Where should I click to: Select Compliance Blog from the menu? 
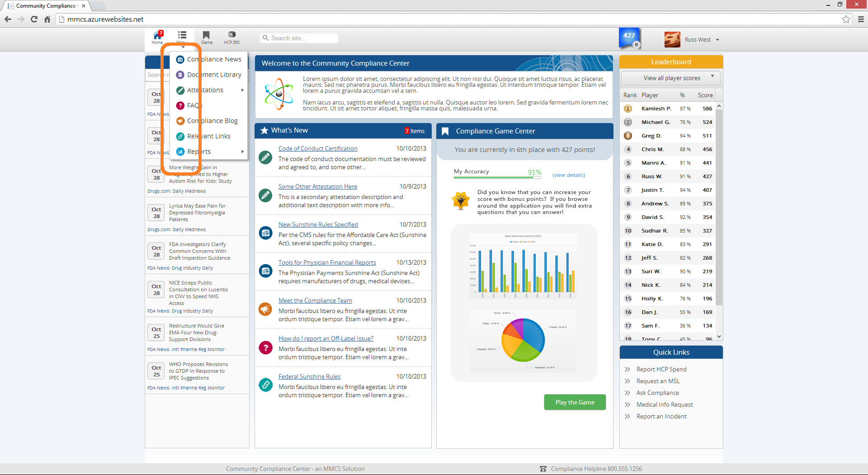(x=212, y=121)
